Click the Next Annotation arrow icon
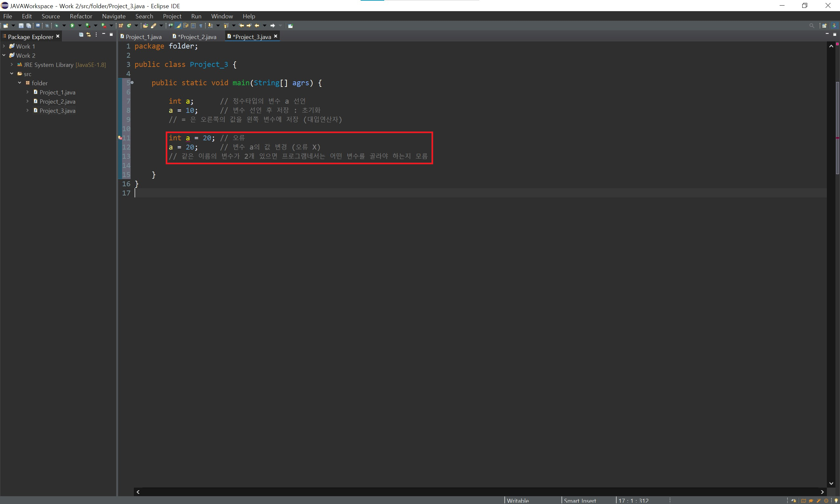 pyautogui.click(x=210, y=26)
